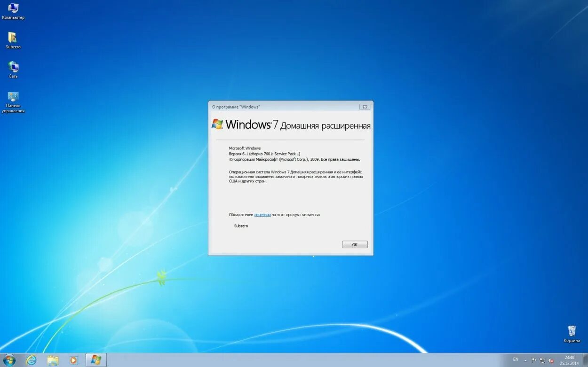Open the лицензии hyperlink
The width and height of the screenshot is (588, 367).
[262, 214]
